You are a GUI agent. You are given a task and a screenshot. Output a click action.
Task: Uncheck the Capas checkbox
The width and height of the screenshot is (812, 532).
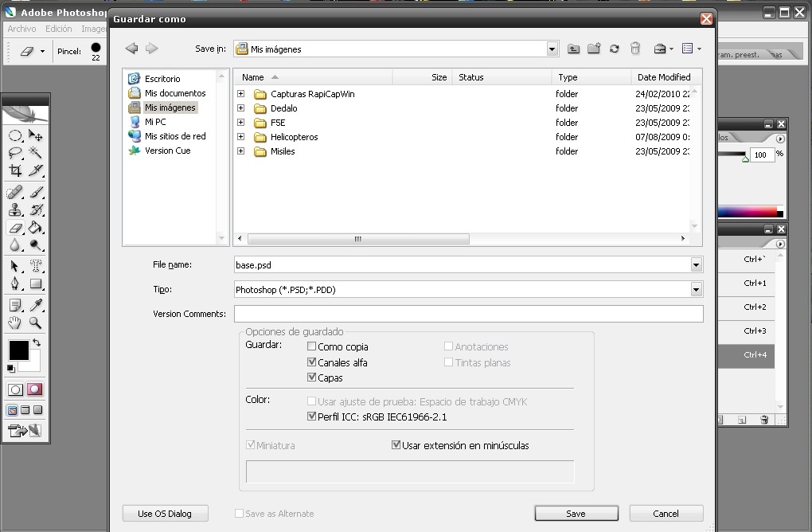tap(312, 377)
